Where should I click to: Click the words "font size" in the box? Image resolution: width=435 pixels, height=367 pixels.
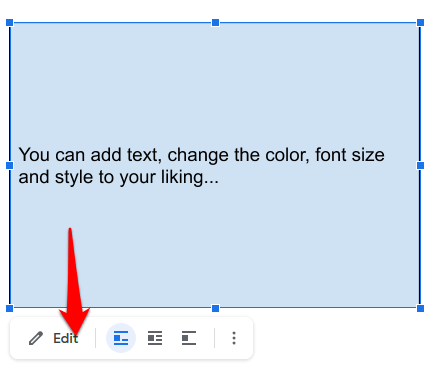(x=350, y=155)
